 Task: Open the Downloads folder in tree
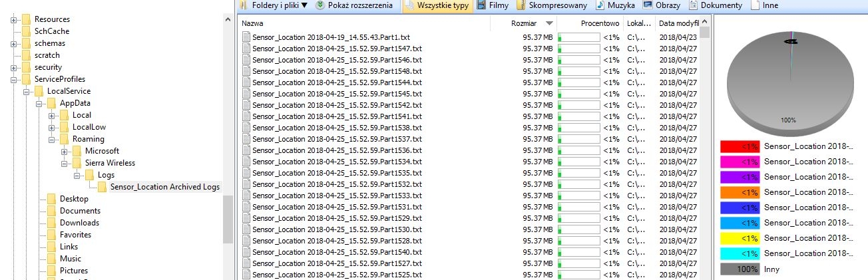click(x=79, y=223)
